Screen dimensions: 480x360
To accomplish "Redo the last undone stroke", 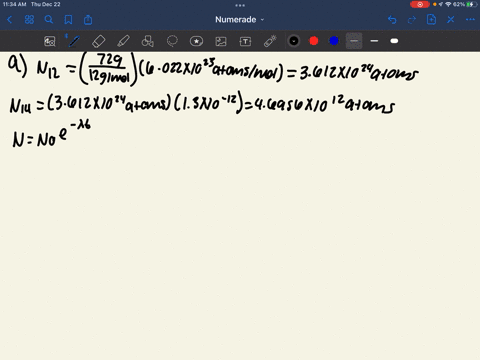I will point(412,20).
